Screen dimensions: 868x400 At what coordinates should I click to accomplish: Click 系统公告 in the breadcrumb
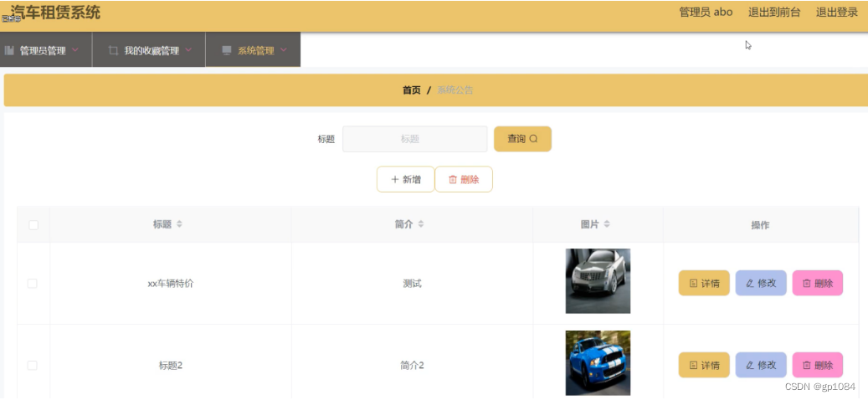[x=455, y=90]
